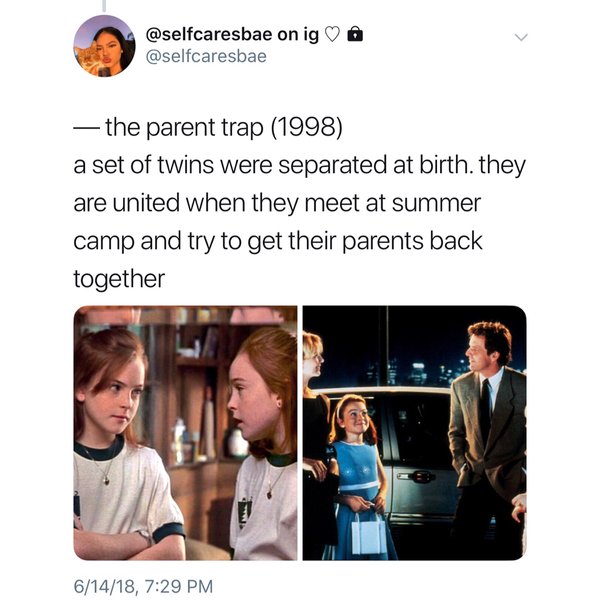Click the padlock protected-account icon
Image resolution: width=600 pixels, height=600 pixels.
click(x=355, y=34)
